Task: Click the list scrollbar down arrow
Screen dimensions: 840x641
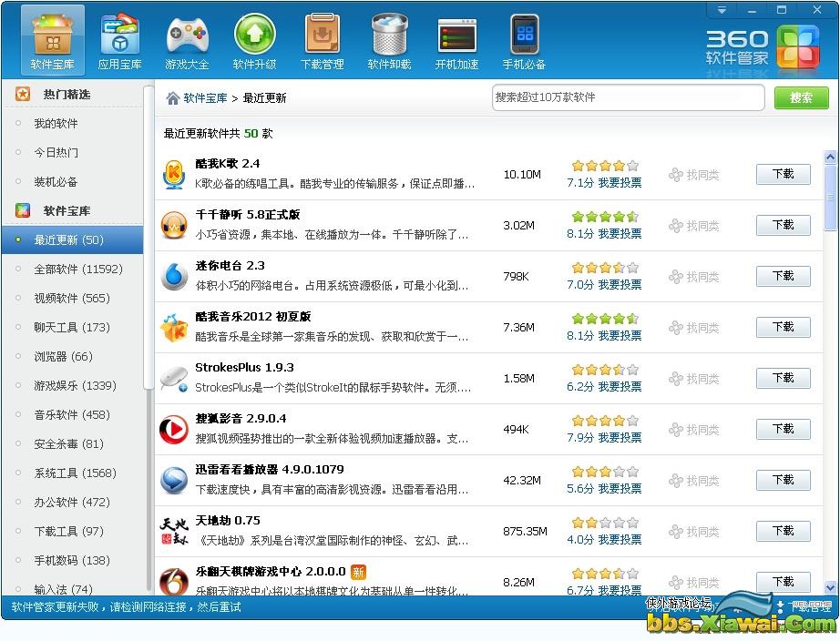Action: [830, 588]
